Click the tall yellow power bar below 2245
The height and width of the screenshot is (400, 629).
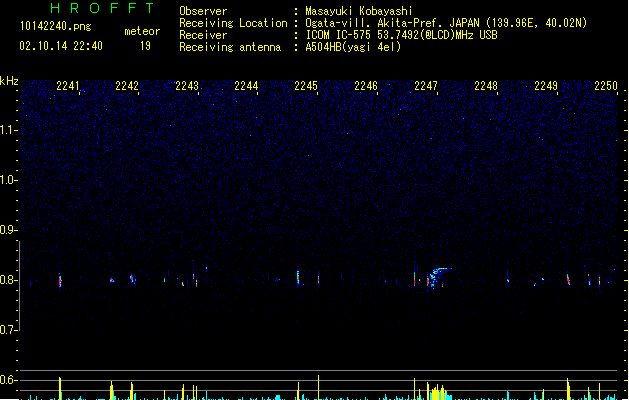click(x=319, y=387)
